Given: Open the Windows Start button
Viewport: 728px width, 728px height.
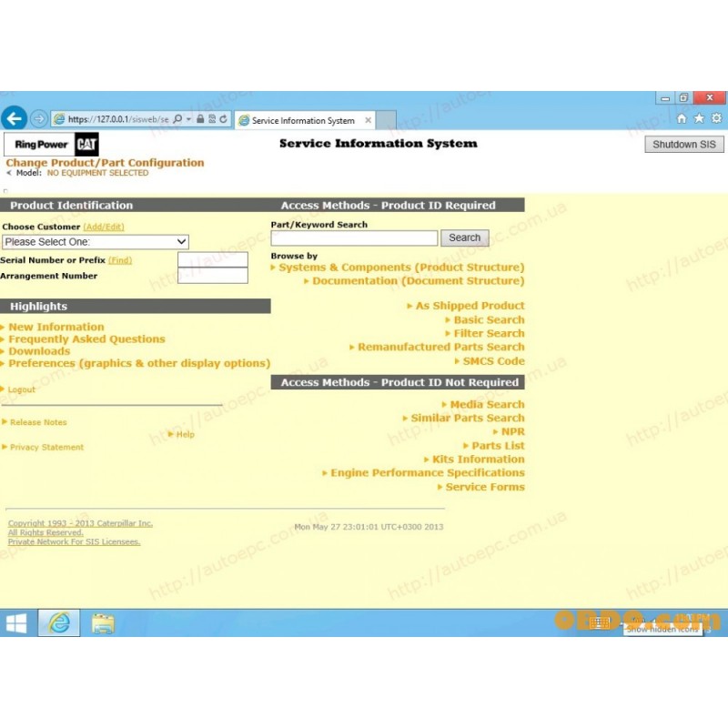Looking at the screenshot, I should [16, 622].
